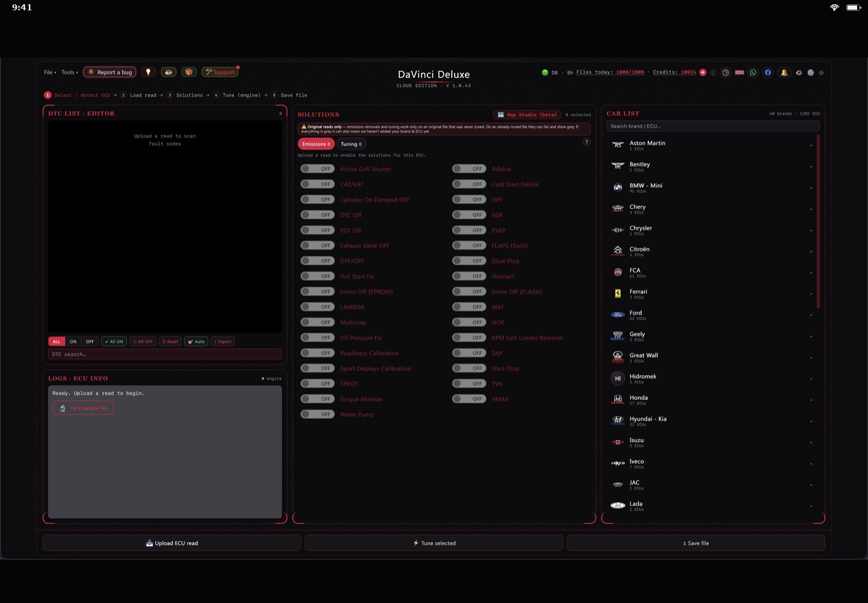This screenshot has height=603, width=868.
Task: Open Map Studio (beta)
Action: coord(527,114)
